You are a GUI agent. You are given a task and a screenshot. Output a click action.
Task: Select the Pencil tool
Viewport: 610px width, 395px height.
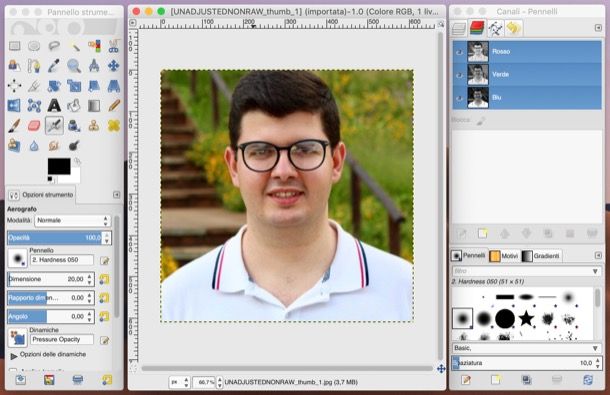tap(114, 105)
